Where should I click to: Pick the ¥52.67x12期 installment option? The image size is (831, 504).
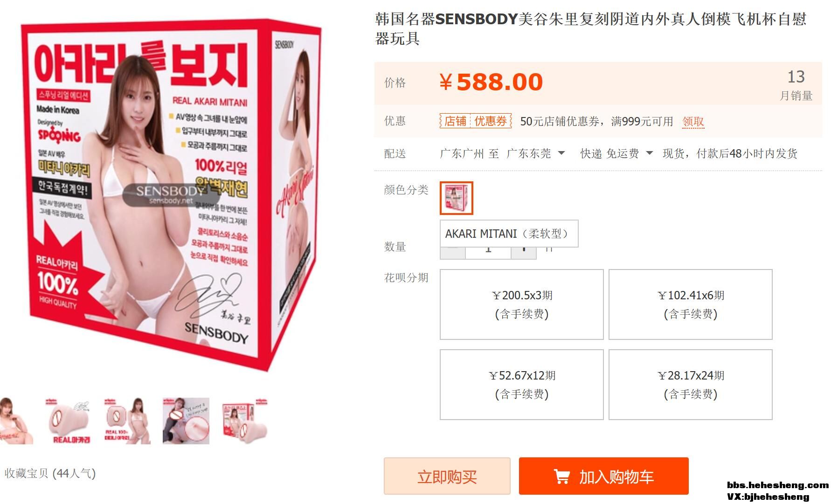pos(522,385)
